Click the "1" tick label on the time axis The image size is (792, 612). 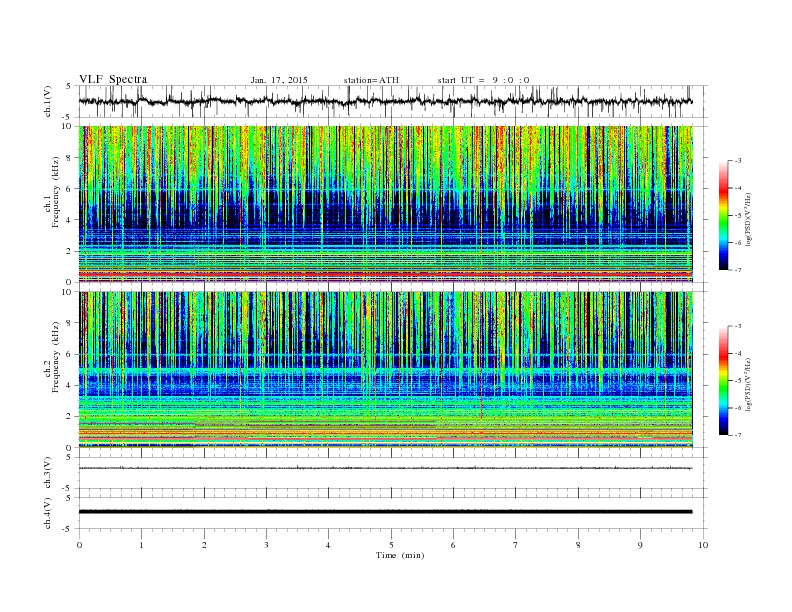(141, 545)
